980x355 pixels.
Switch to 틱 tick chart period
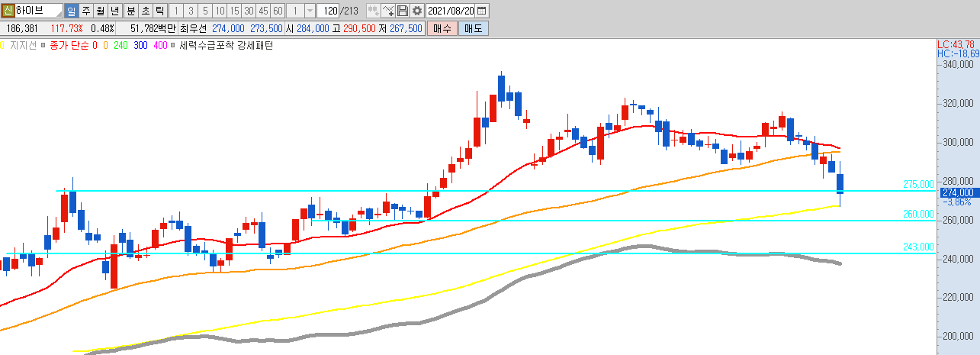(159, 11)
